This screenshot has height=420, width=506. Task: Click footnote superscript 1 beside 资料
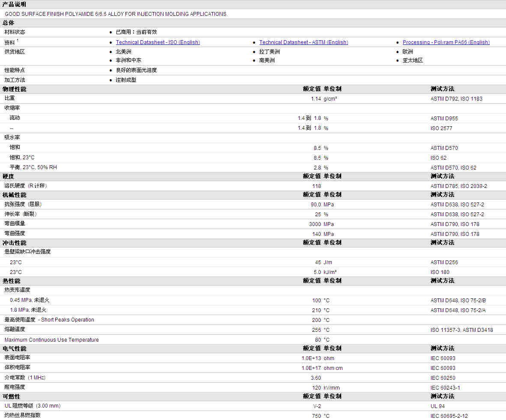pos(18,41)
